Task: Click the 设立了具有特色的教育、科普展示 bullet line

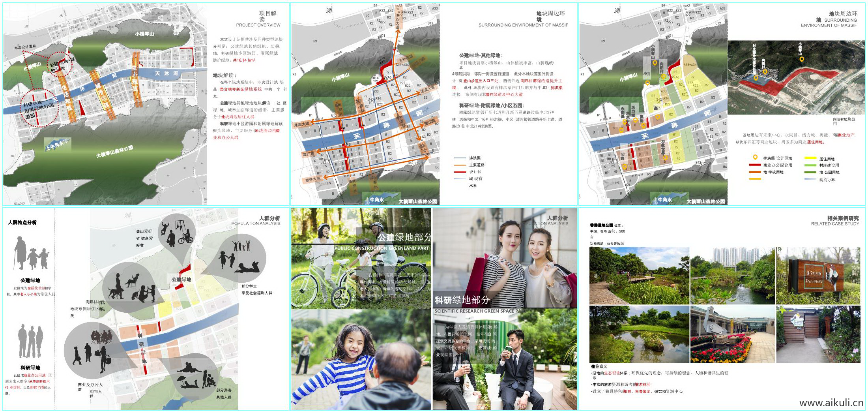Action: coord(637,392)
